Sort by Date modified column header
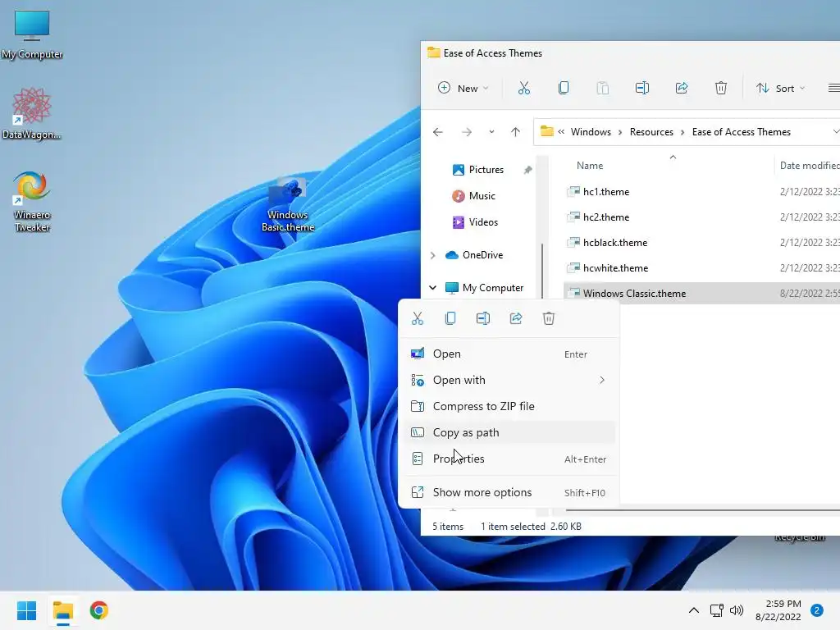This screenshot has width=840, height=630. (x=809, y=166)
